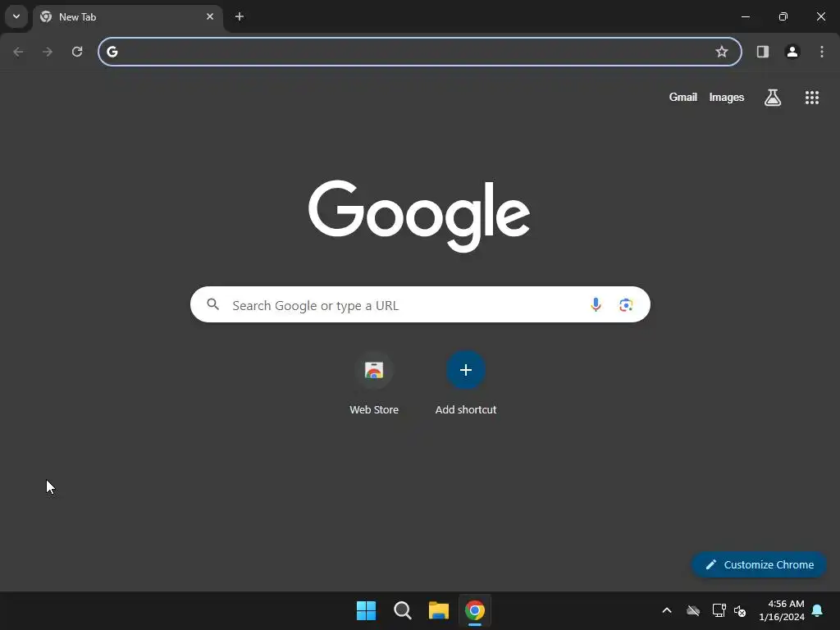Open Customize Chrome
The height and width of the screenshot is (630, 840).
(759, 564)
